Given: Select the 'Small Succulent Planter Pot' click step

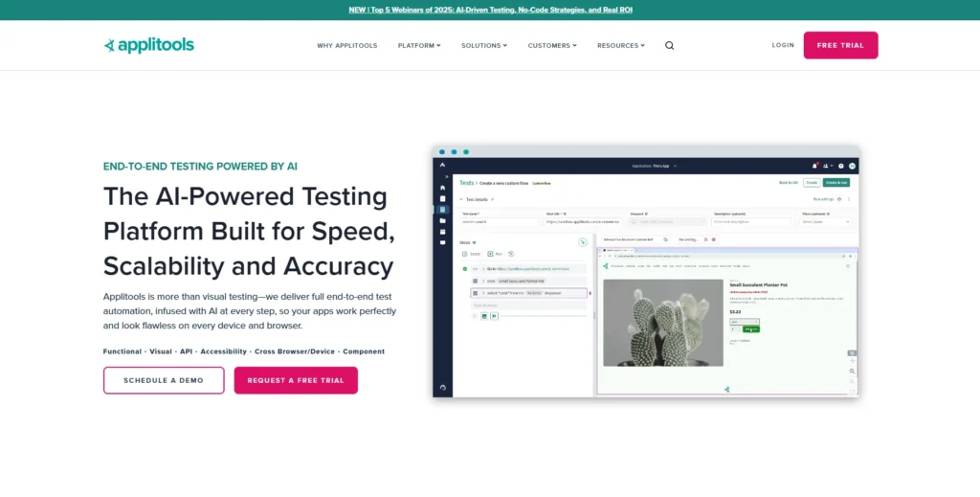Looking at the screenshot, I should [x=528, y=282].
